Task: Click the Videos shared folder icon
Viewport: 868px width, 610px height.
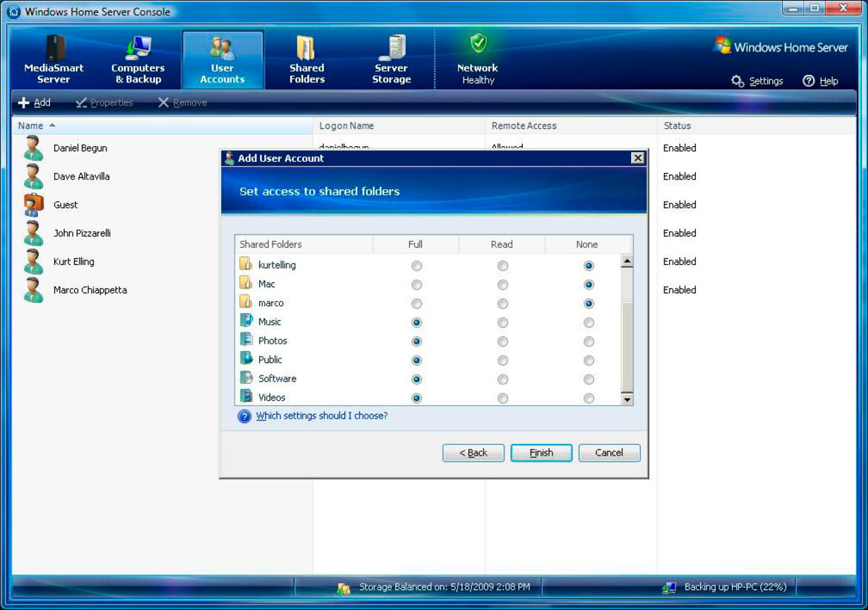Action: 247,396
